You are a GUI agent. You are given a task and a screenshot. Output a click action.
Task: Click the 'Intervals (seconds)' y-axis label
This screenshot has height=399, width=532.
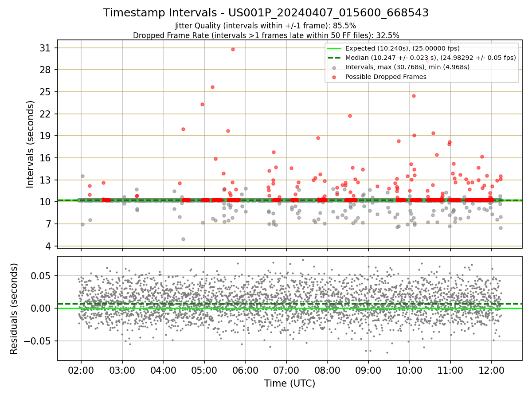(30, 144)
